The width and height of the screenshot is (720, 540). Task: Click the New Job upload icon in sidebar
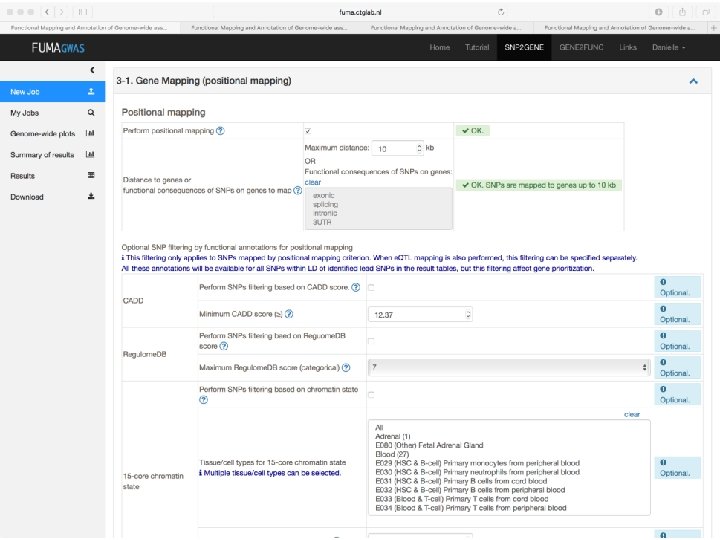pyautogui.click(x=91, y=91)
